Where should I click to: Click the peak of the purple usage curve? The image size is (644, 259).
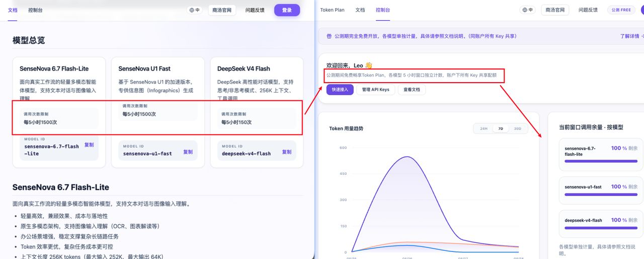[406, 157]
